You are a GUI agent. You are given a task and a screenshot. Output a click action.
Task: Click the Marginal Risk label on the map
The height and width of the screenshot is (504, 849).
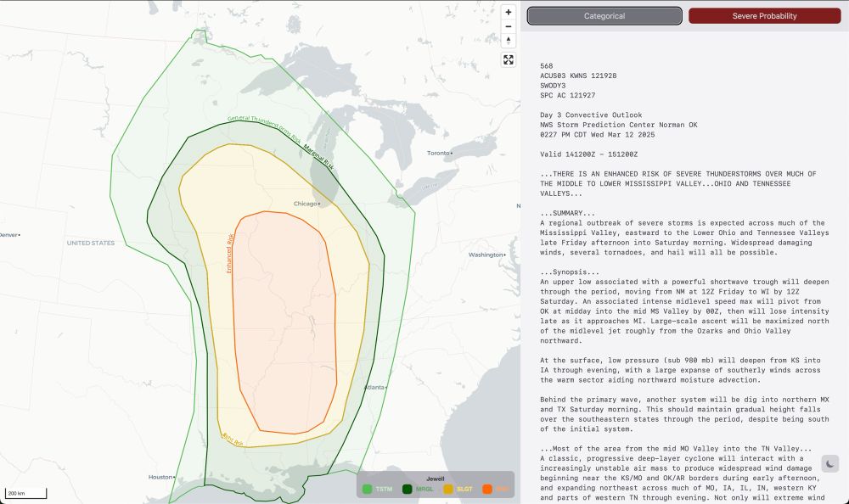pos(319,157)
